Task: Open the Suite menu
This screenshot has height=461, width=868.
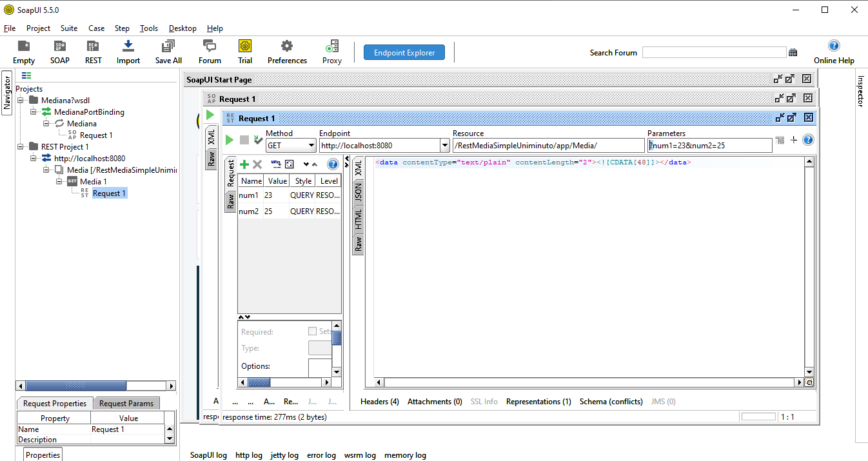Action: 69,28
